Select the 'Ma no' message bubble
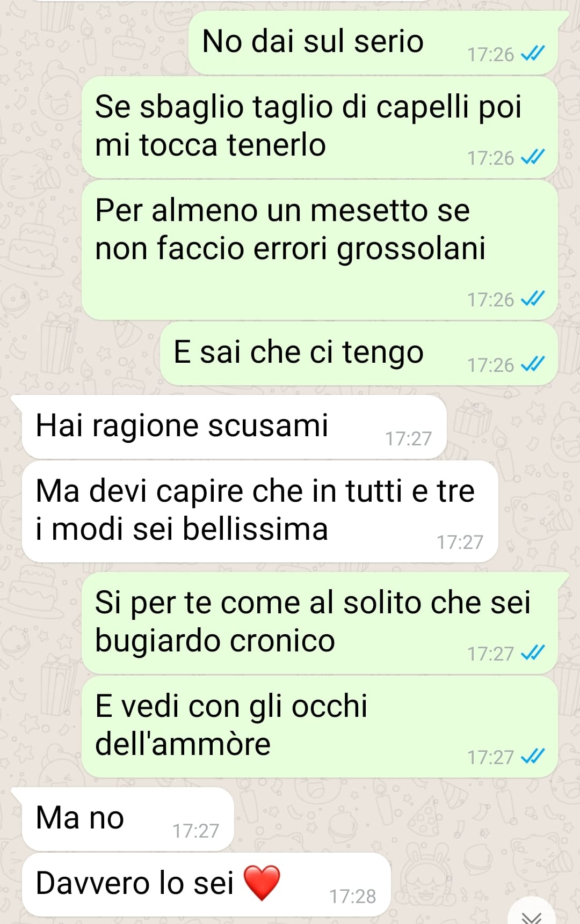The image size is (580, 924). pyautogui.click(x=128, y=819)
